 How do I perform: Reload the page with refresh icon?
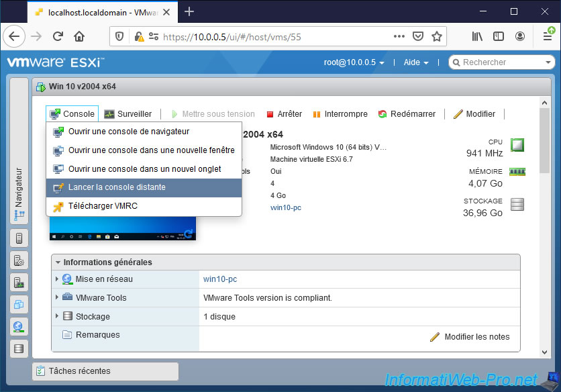[x=58, y=36]
